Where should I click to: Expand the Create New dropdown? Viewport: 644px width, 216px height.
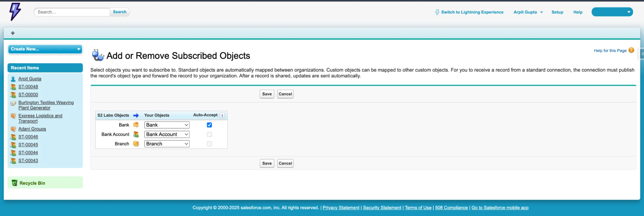[45, 49]
